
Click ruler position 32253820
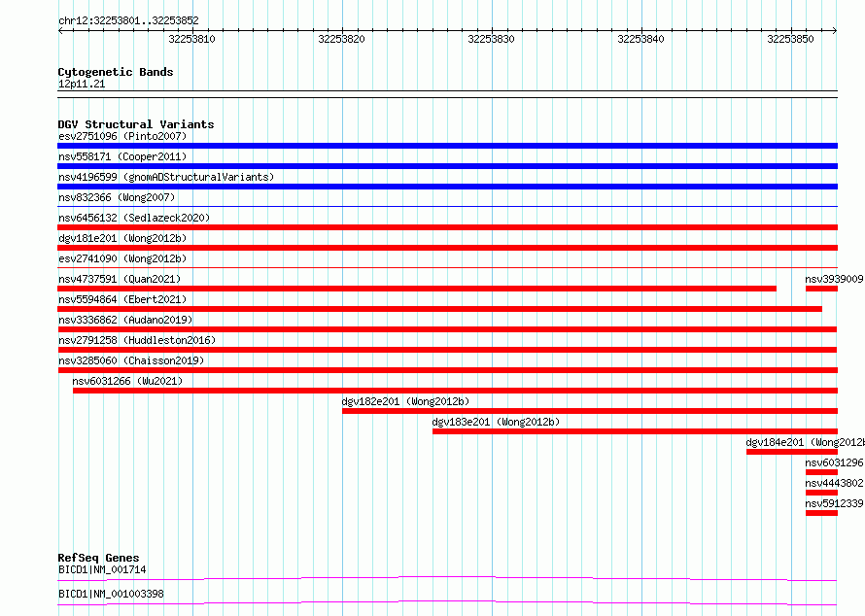341,39
